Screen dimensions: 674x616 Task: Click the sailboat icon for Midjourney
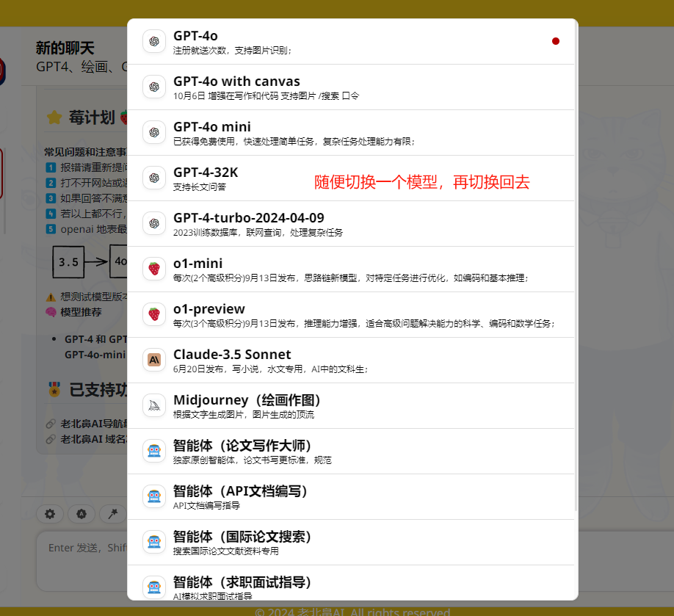(x=154, y=405)
